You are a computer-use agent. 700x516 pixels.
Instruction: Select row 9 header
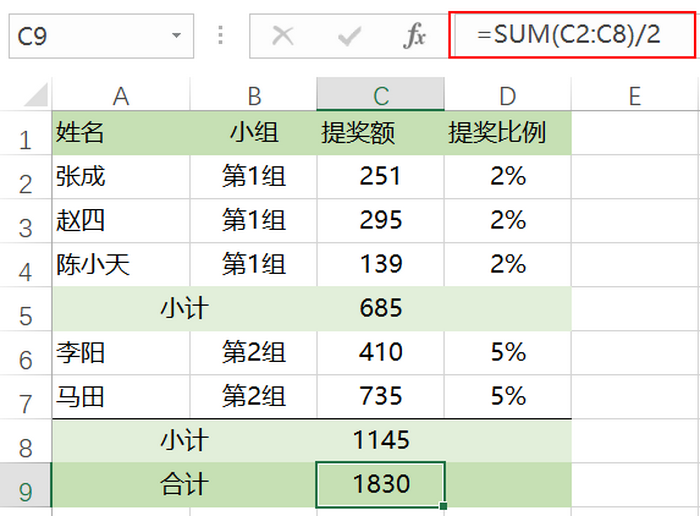pyautogui.click(x=25, y=486)
